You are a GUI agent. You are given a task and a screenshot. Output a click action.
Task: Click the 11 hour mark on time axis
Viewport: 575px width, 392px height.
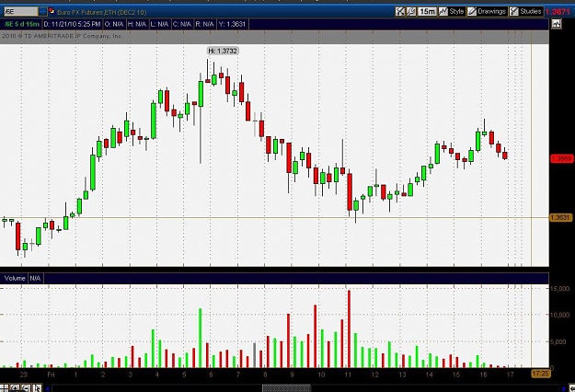(348, 375)
